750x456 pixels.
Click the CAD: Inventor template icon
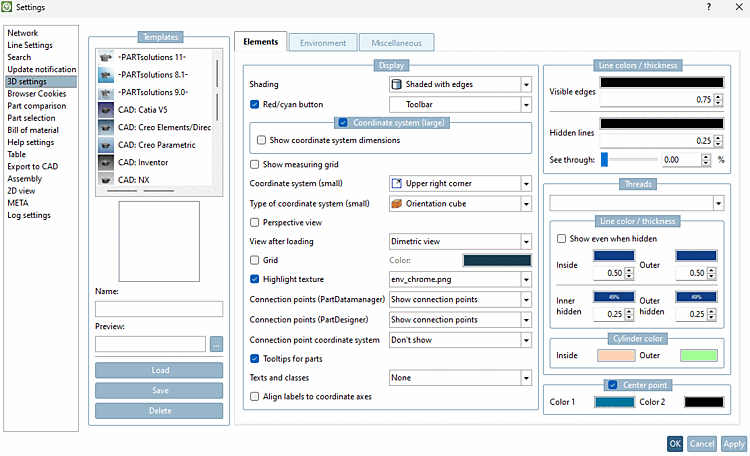[106, 163]
